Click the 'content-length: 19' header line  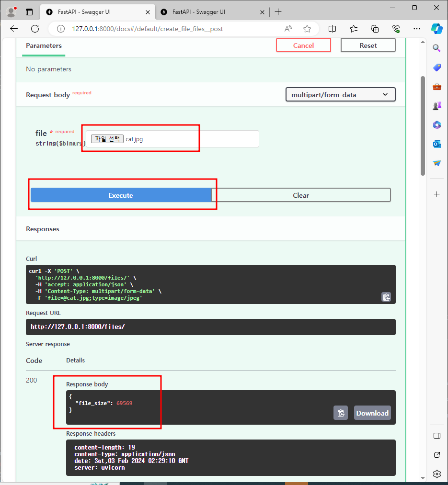tap(104, 447)
